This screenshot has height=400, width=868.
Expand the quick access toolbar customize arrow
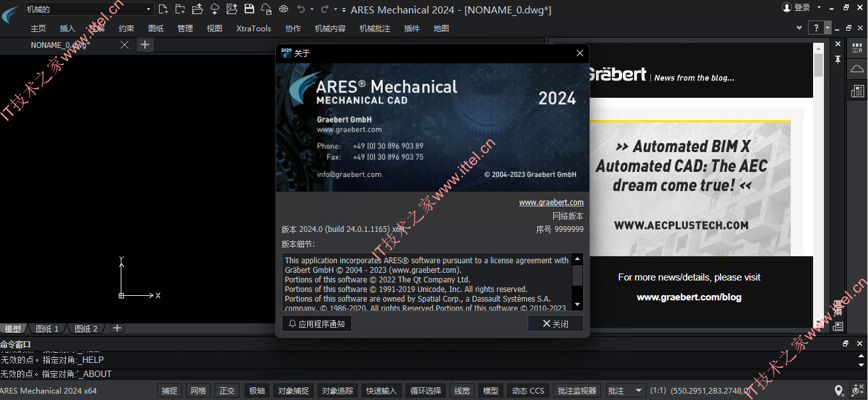click(344, 10)
